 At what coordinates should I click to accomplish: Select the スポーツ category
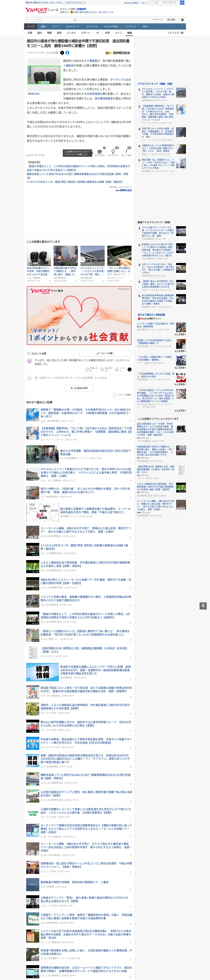tap(86, 33)
